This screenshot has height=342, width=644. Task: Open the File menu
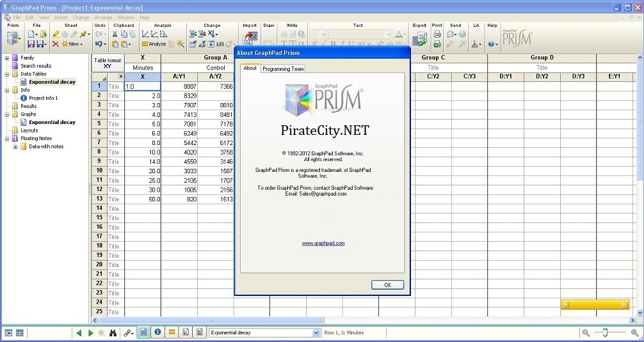17,18
